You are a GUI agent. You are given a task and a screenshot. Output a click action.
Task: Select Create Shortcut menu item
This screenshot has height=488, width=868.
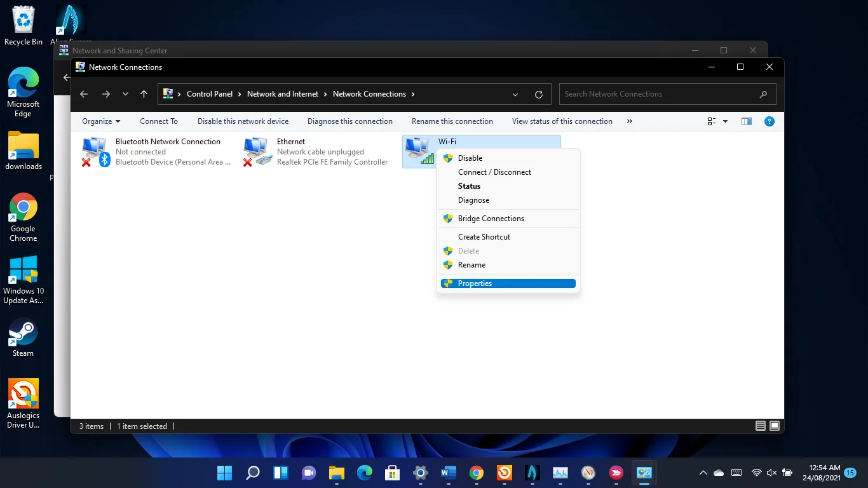click(508, 237)
